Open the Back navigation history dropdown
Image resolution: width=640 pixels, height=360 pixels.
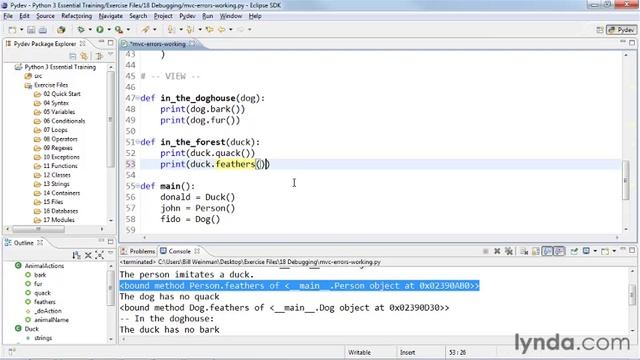[231, 29]
